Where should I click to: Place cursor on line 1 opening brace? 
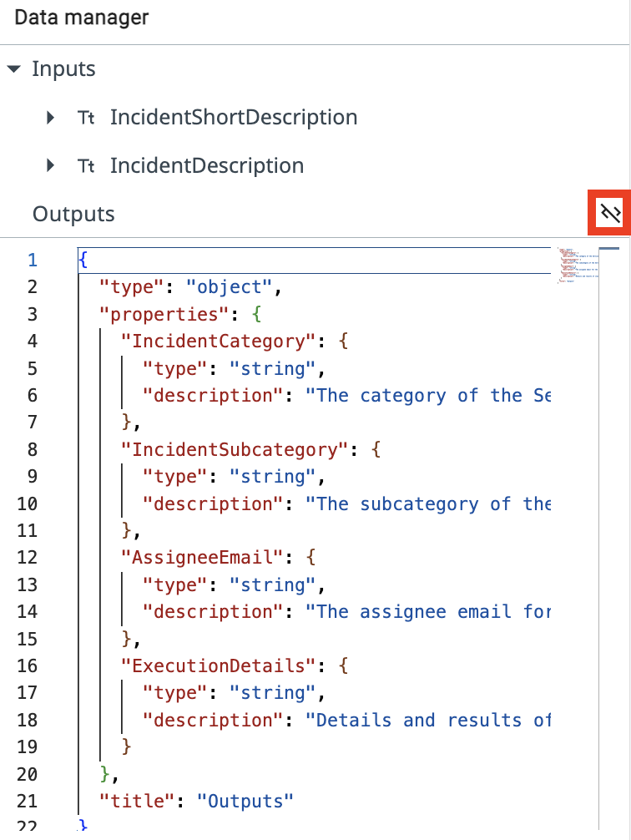click(x=83, y=260)
